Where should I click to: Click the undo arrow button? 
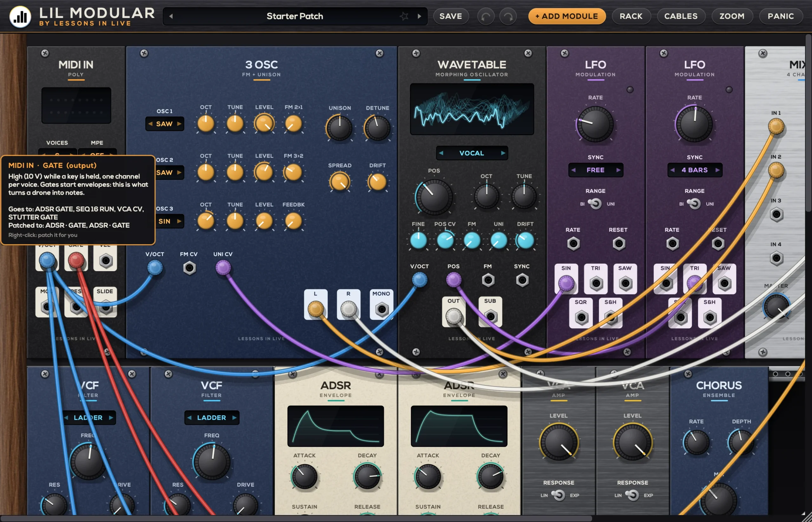[486, 16]
